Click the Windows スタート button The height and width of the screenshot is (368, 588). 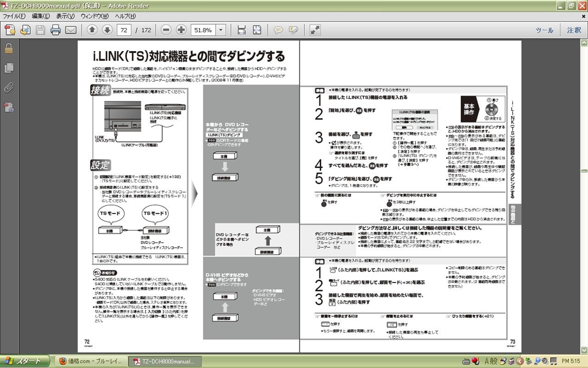[x=23, y=361]
